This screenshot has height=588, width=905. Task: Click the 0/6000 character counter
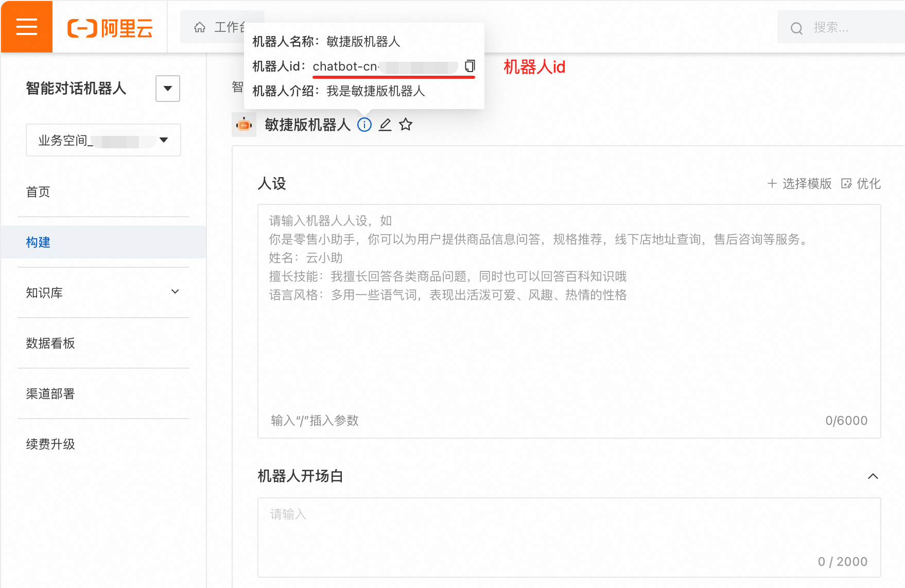(x=846, y=421)
